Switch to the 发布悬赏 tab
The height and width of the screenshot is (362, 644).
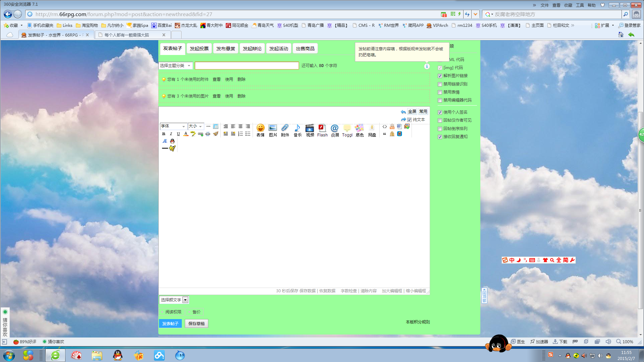coord(226,49)
